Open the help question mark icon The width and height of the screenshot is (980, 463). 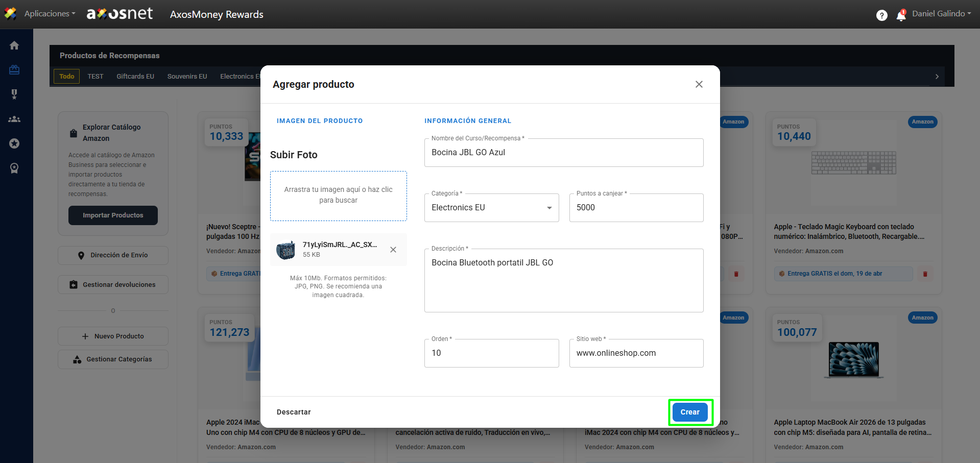tap(881, 15)
